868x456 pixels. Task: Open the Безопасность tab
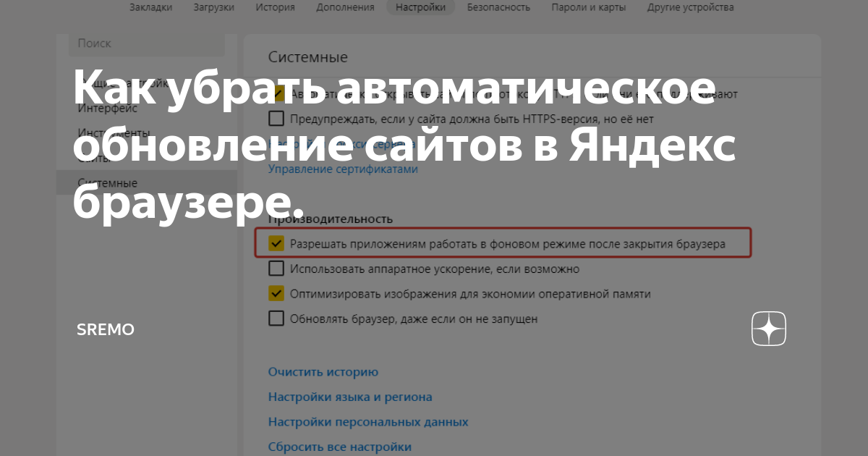[x=498, y=7]
